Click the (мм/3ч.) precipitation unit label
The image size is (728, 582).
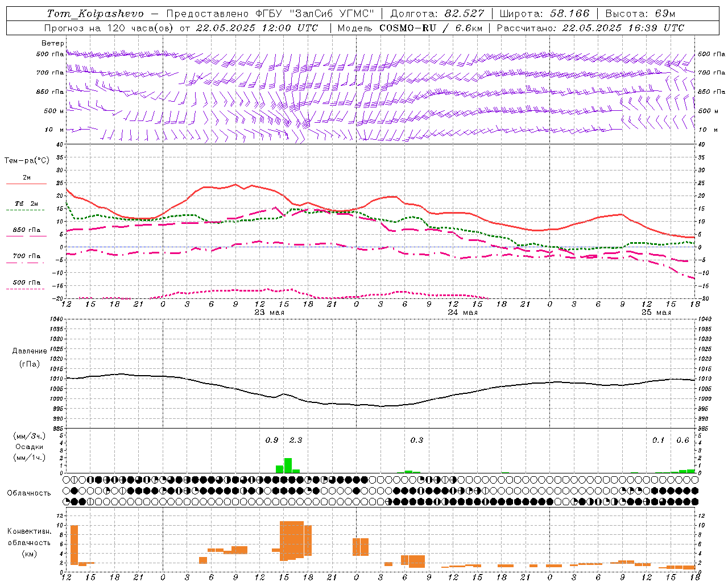30,436
